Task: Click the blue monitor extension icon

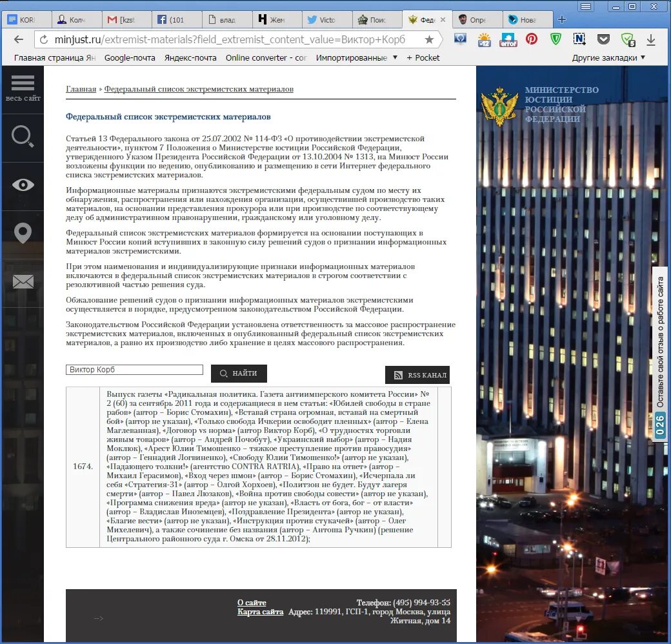Action: click(461, 39)
